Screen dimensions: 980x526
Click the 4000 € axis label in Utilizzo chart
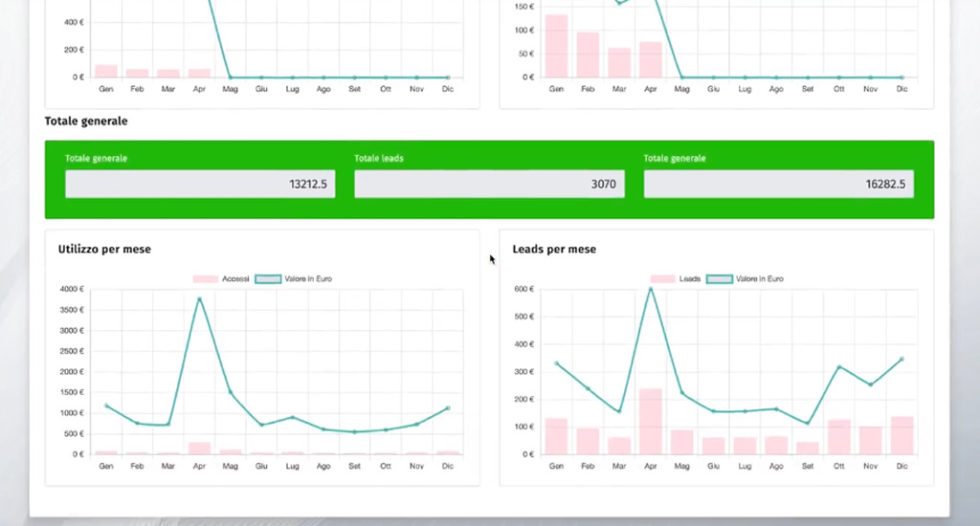point(72,289)
